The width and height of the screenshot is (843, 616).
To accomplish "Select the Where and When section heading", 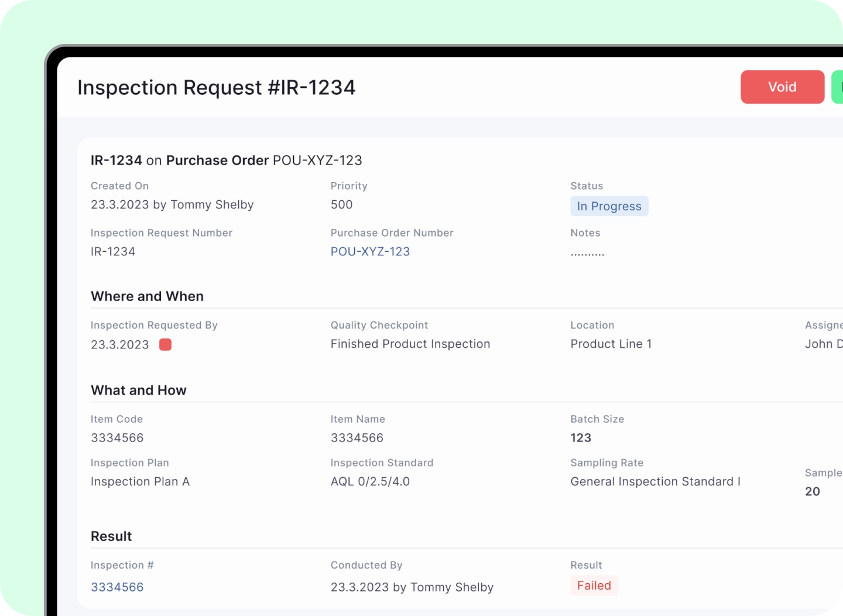I will [147, 296].
